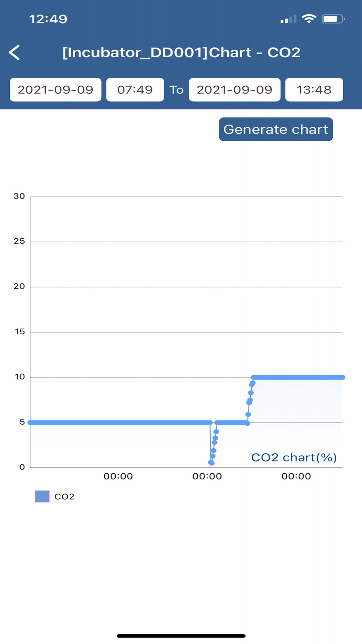Screen dimensions: 362x644
Task: Tap the flat 10% CO2 plateau line
Action: pos(298,377)
